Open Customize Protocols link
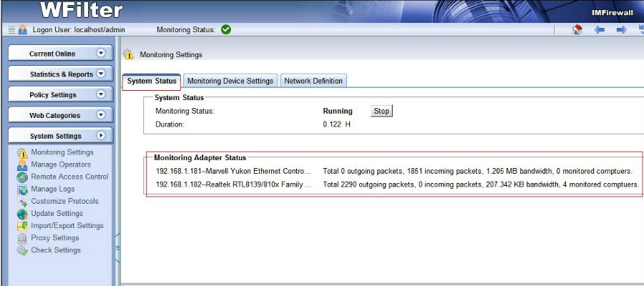Viewport: 644px width, 286px height. coord(65,201)
